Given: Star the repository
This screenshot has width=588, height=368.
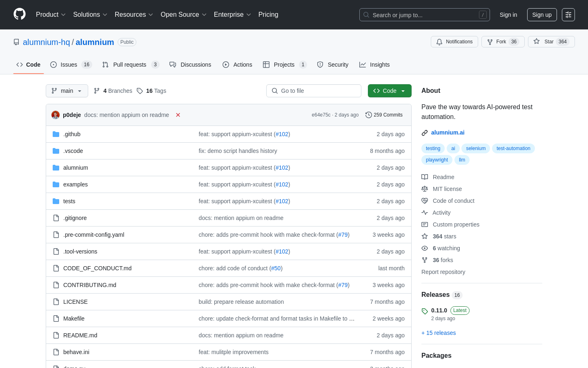Looking at the screenshot, I should pyautogui.click(x=551, y=42).
